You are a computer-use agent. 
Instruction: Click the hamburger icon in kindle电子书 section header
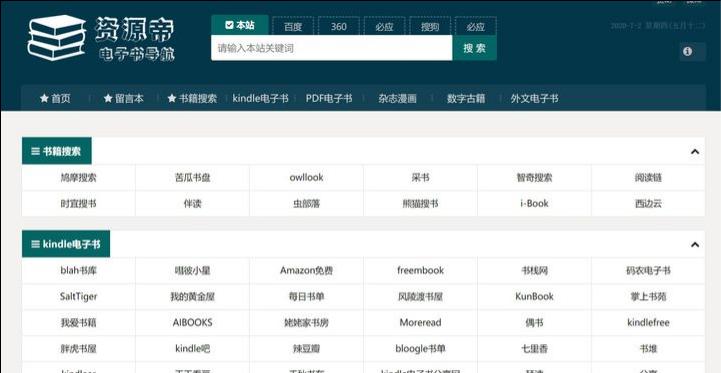pos(35,244)
